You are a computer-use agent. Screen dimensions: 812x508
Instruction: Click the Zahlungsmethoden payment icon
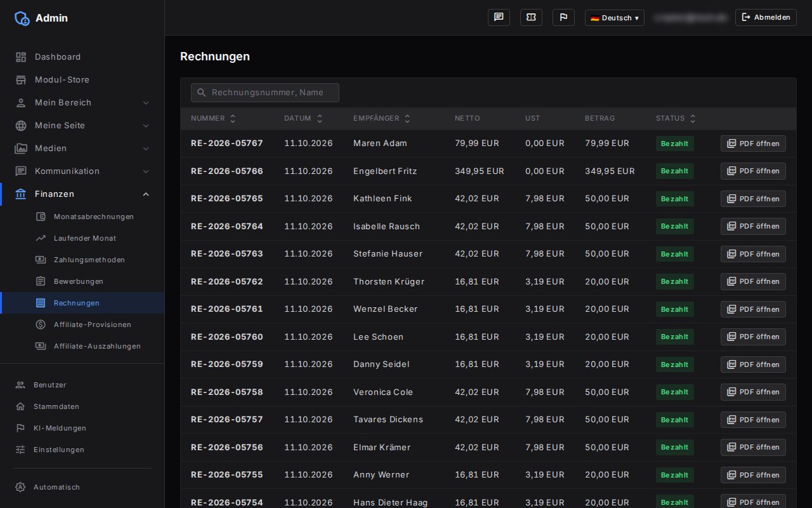pyautogui.click(x=41, y=260)
